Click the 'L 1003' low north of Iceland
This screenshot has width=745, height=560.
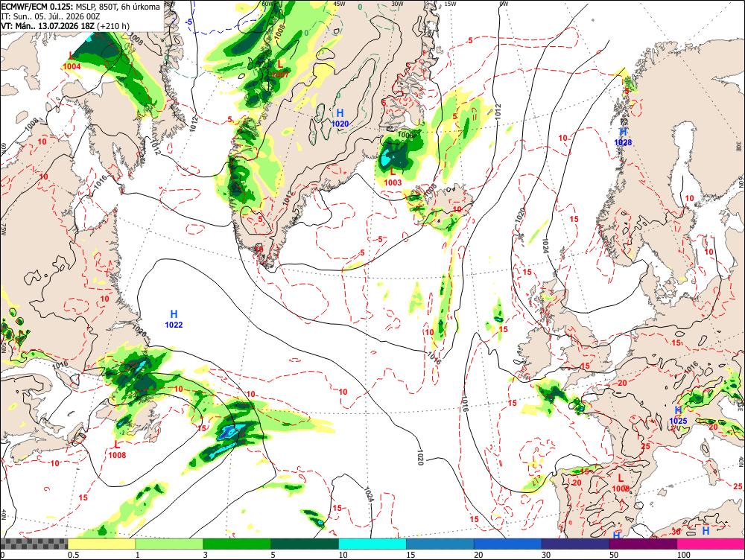click(x=393, y=176)
